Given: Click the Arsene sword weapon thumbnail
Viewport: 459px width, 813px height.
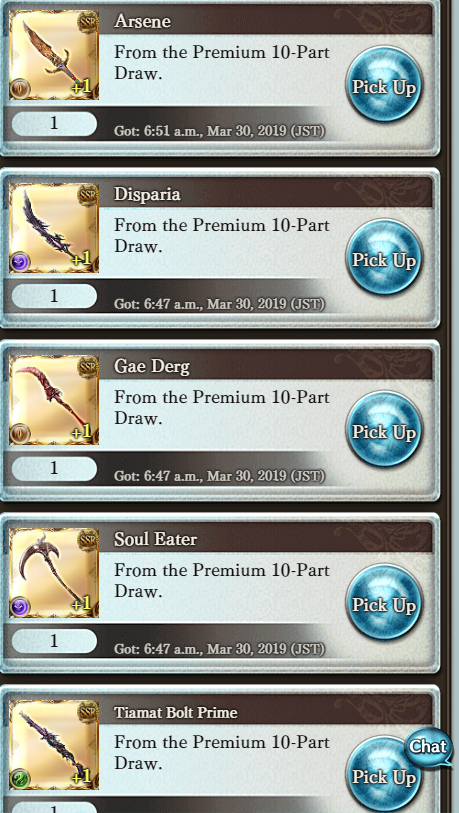Looking at the screenshot, I should pyautogui.click(x=54, y=54).
